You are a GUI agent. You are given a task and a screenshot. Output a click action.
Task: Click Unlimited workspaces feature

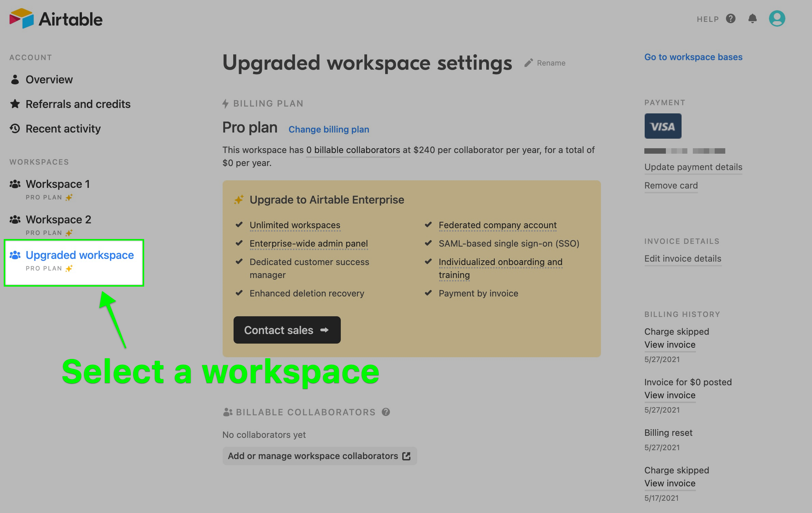pyautogui.click(x=295, y=225)
